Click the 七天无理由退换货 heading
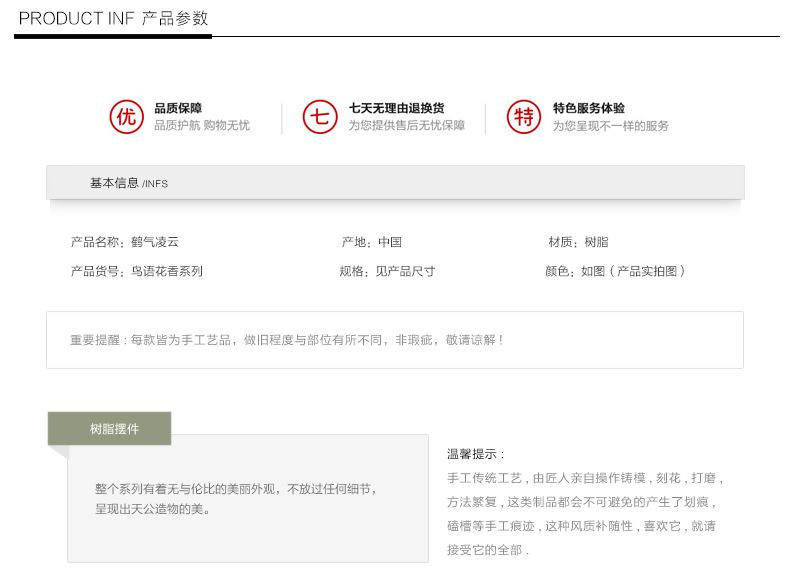The image size is (790, 577). pyautogui.click(x=396, y=108)
